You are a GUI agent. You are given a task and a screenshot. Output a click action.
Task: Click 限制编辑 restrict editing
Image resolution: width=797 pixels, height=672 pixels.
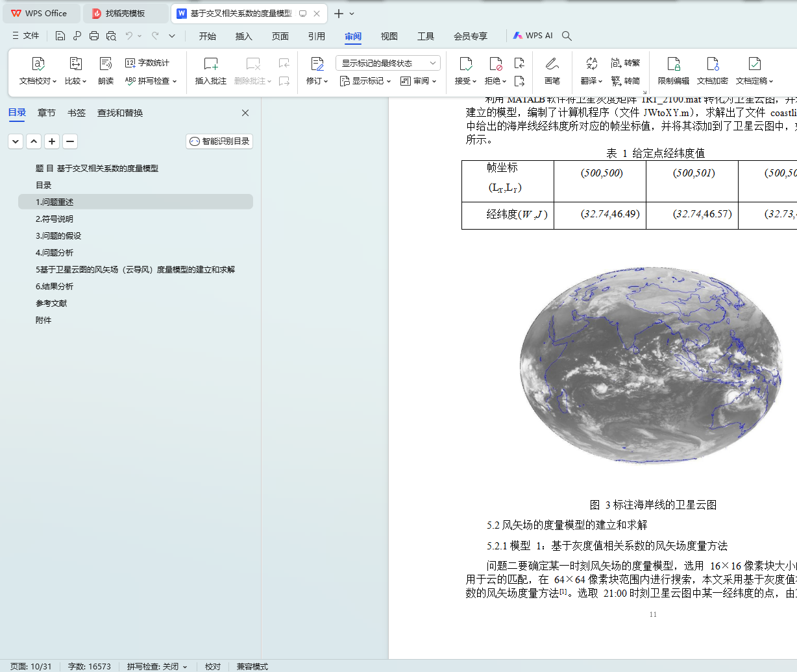674,71
